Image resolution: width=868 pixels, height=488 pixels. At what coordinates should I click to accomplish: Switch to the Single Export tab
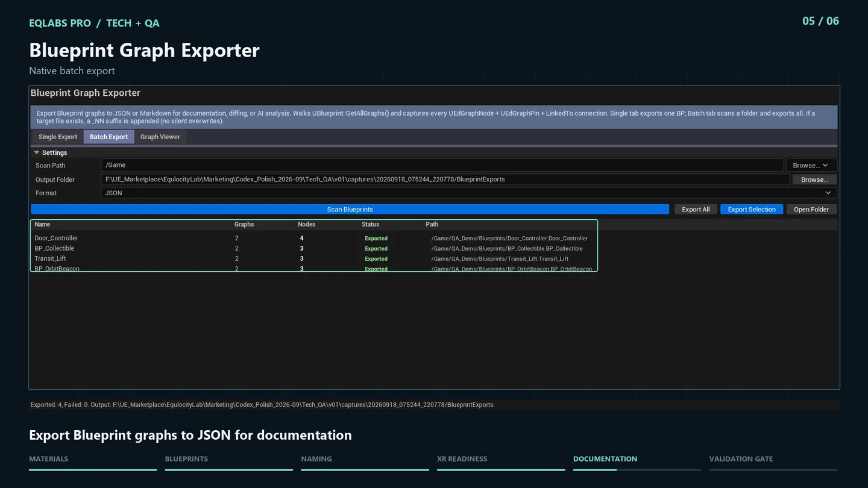(x=58, y=137)
